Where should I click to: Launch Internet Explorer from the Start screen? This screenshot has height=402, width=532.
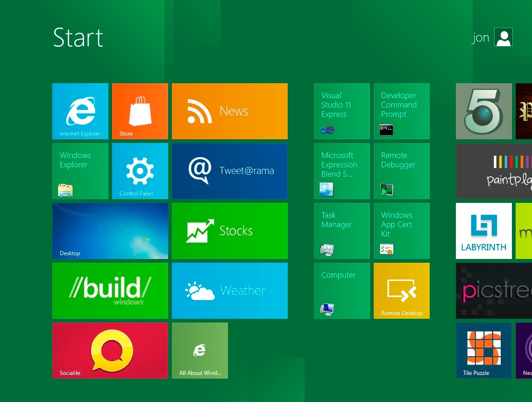tap(80, 111)
